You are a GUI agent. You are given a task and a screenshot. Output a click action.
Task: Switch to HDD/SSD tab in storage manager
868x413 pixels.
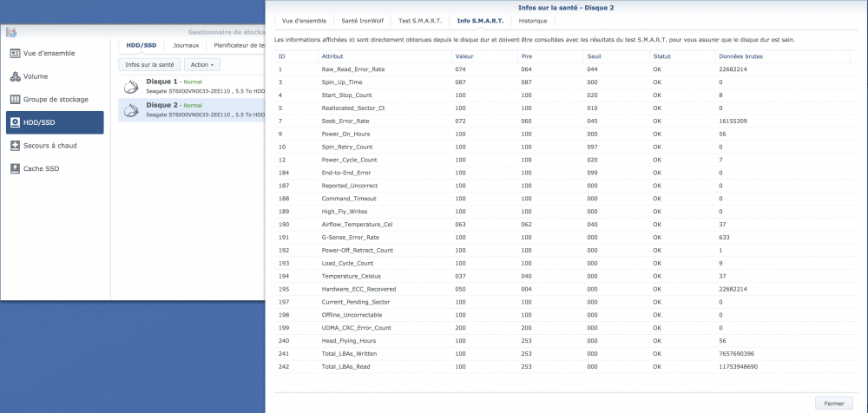pyautogui.click(x=141, y=45)
